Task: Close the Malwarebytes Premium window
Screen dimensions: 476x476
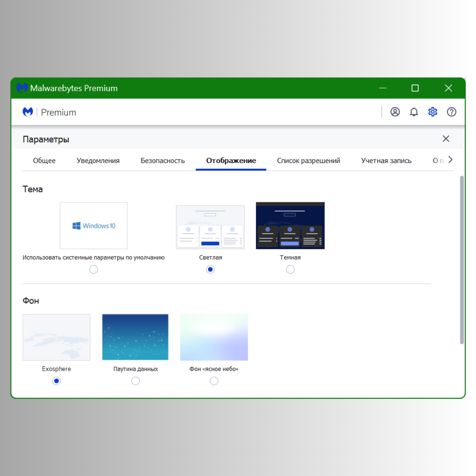Action: click(448, 88)
